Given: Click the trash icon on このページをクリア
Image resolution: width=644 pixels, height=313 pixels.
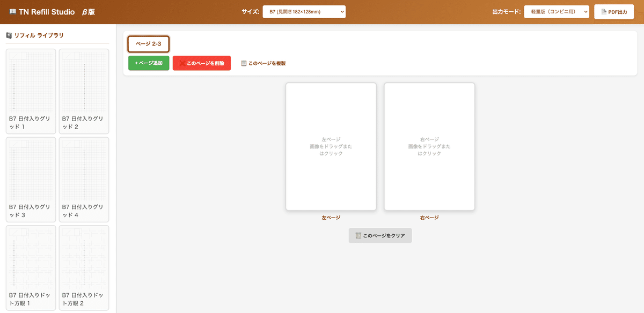Looking at the screenshot, I should [358, 236].
